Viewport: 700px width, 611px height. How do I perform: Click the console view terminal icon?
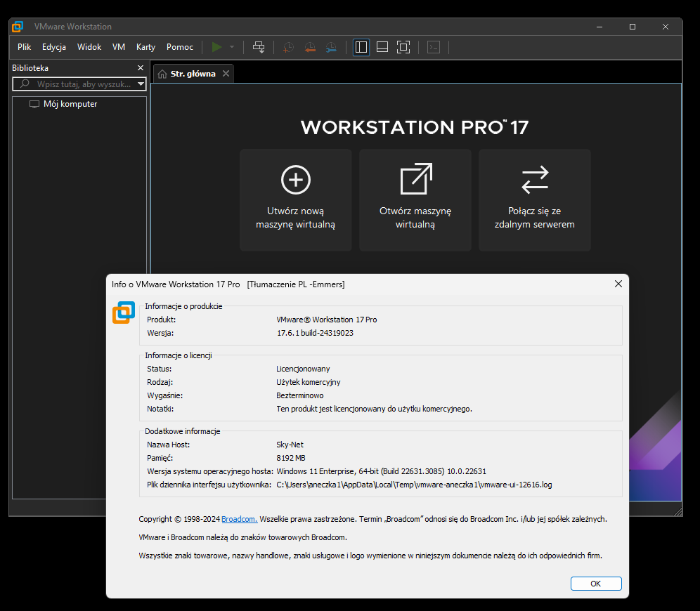(x=434, y=47)
